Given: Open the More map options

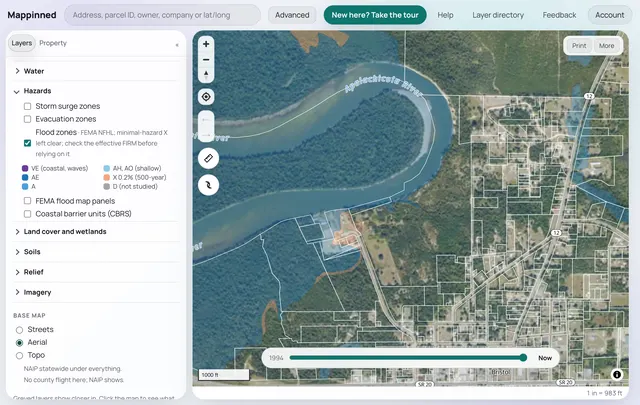Looking at the screenshot, I should tap(606, 46).
